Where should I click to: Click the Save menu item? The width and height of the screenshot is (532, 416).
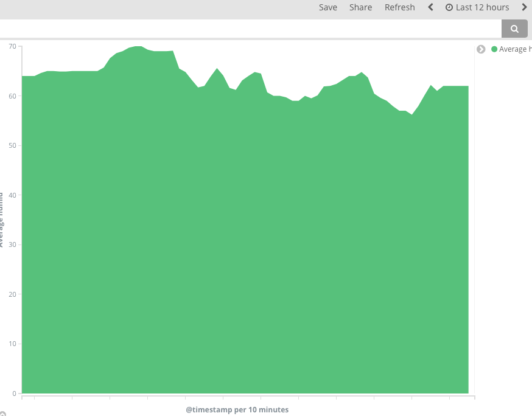click(327, 7)
